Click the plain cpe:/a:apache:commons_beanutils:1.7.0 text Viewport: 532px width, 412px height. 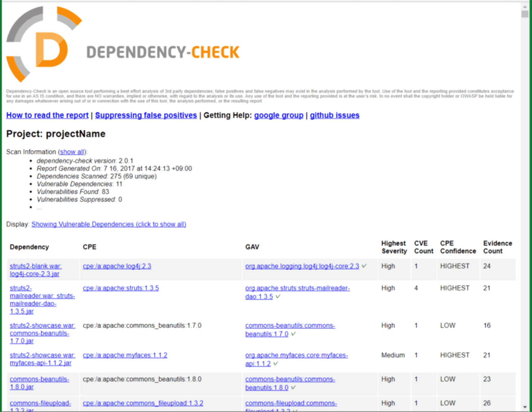[x=142, y=326]
